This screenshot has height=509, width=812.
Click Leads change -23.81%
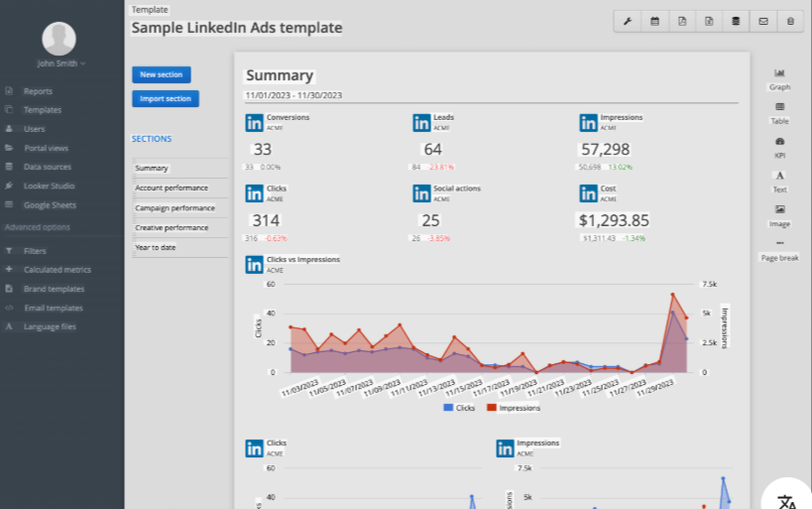pos(441,167)
